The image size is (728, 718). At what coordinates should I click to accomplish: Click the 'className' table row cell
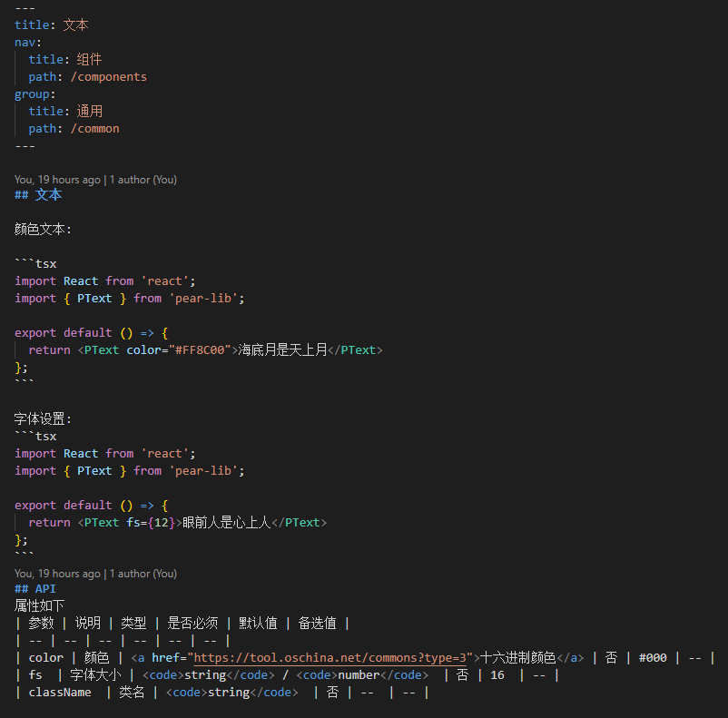[60, 693]
